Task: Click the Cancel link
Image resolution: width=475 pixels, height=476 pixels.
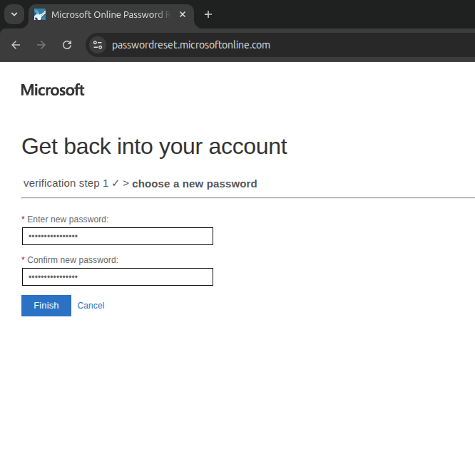Action: (91, 306)
